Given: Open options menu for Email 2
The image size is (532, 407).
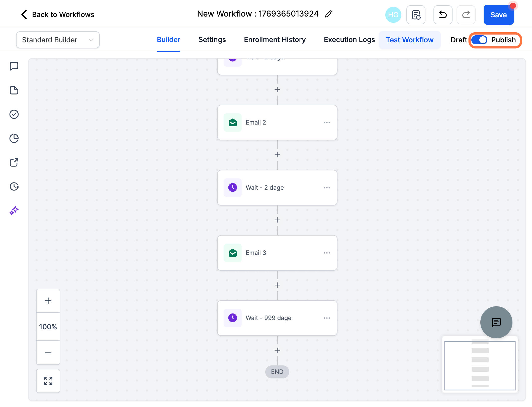Looking at the screenshot, I should point(327,123).
